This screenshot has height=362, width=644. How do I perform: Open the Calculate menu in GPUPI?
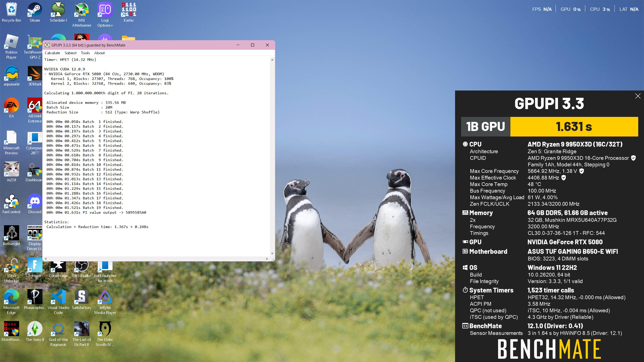(52, 53)
